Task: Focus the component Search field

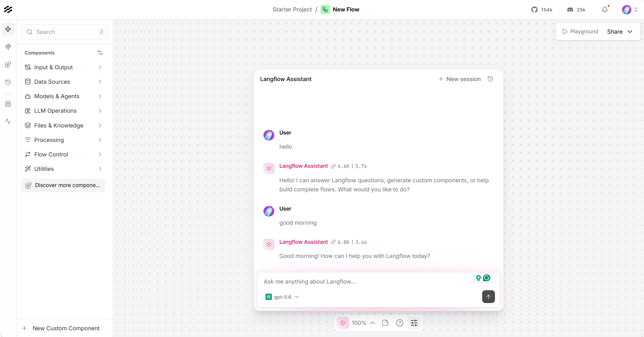Action: [65, 32]
